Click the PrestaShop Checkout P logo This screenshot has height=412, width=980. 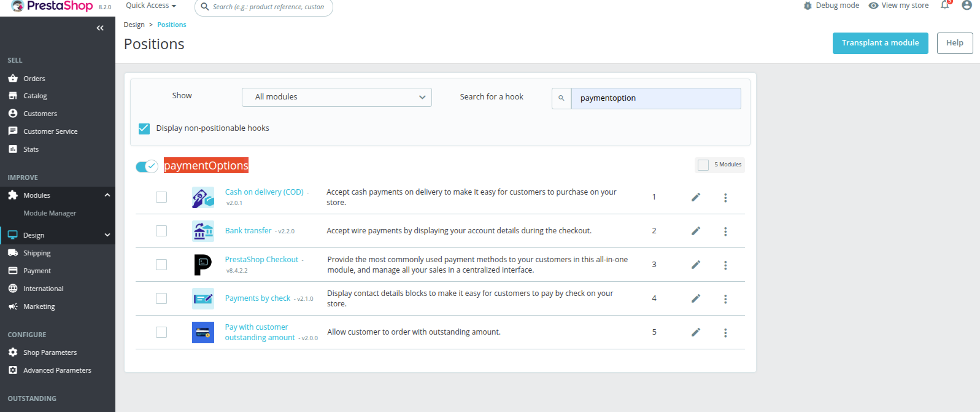point(203,265)
